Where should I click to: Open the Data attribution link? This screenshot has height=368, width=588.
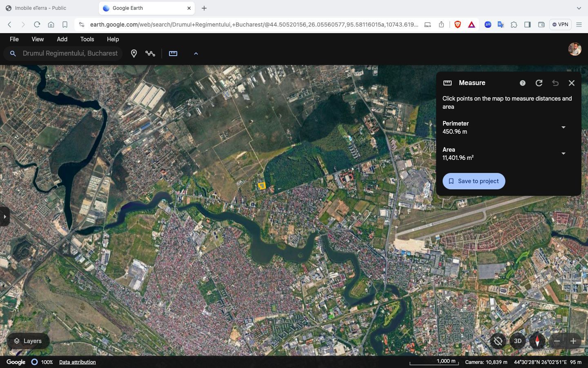point(77,362)
